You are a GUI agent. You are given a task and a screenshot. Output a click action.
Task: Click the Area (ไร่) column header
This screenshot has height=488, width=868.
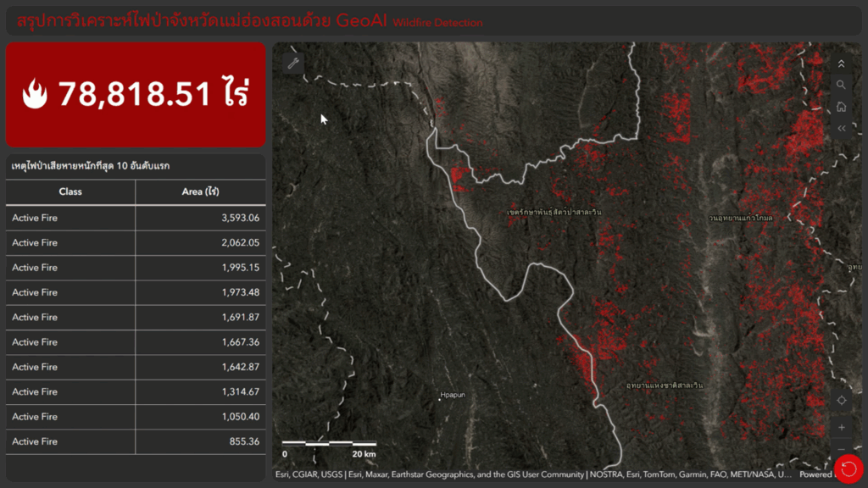click(x=201, y=191)
